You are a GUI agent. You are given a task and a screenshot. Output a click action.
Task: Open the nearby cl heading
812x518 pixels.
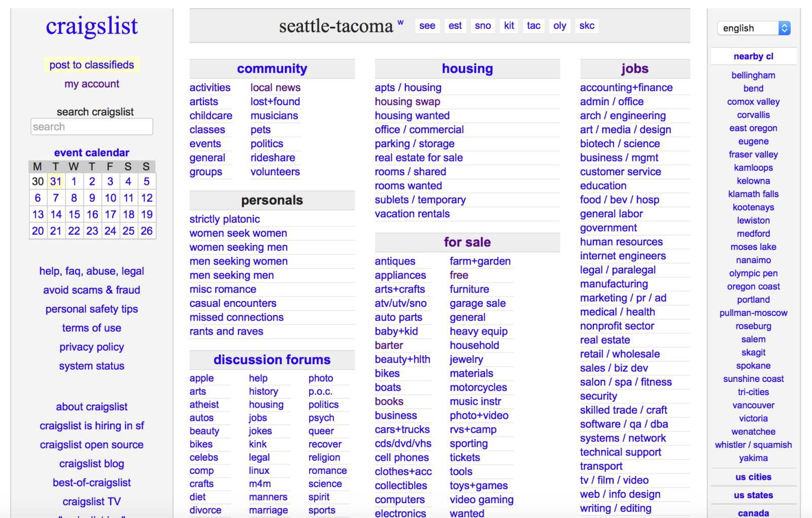[x=754, y=56]
